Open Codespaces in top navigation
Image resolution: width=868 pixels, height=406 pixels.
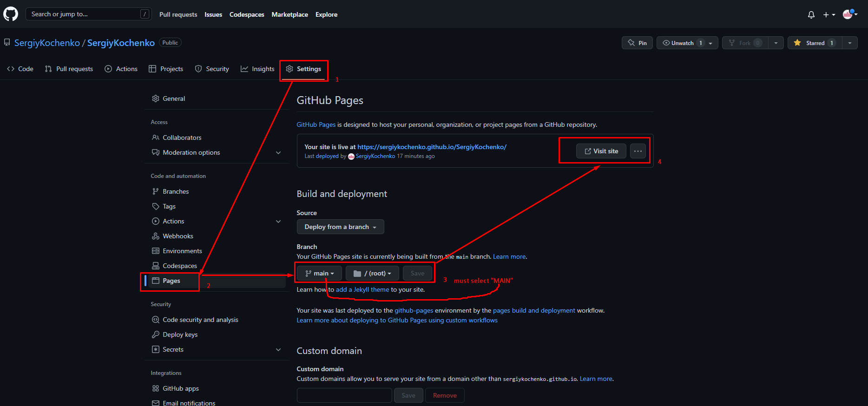tap(247, 14)
